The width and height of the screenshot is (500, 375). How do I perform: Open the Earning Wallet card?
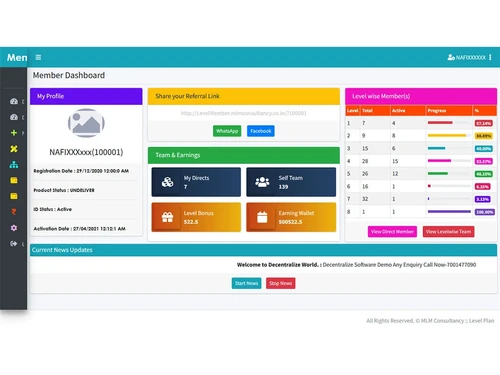pos(291,217)
